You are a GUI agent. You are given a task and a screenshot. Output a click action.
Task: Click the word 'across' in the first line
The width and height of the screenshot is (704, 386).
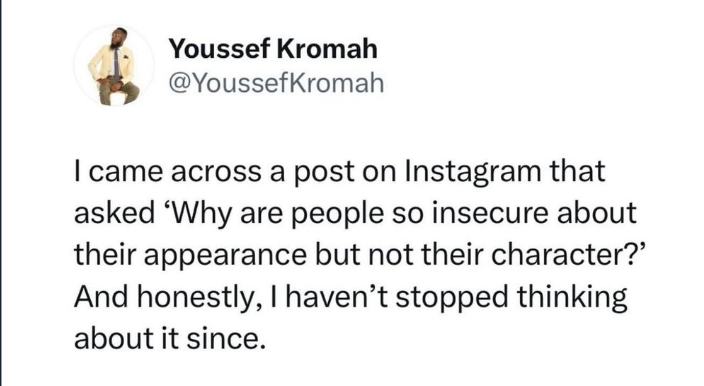tap(216, 173)
